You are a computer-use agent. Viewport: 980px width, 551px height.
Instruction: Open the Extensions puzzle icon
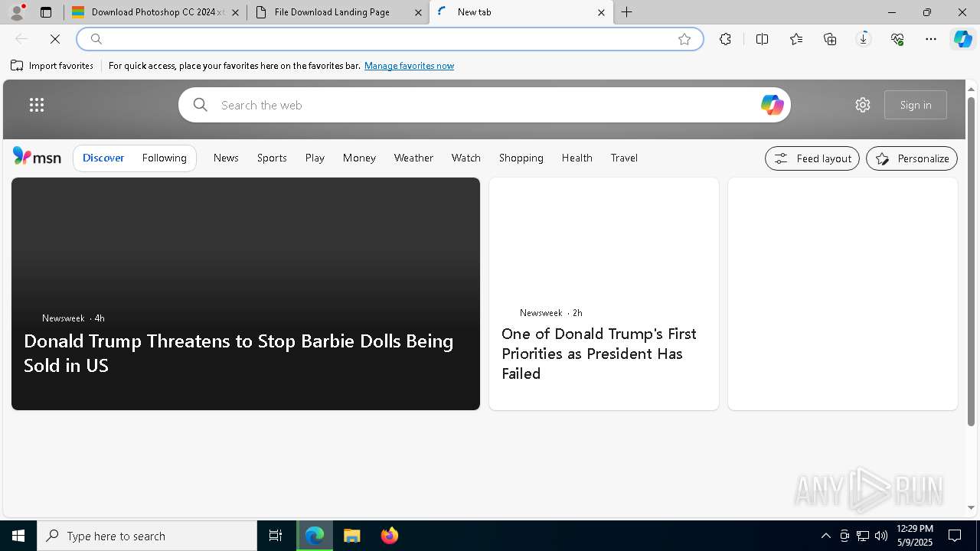[x=725, y=39]
